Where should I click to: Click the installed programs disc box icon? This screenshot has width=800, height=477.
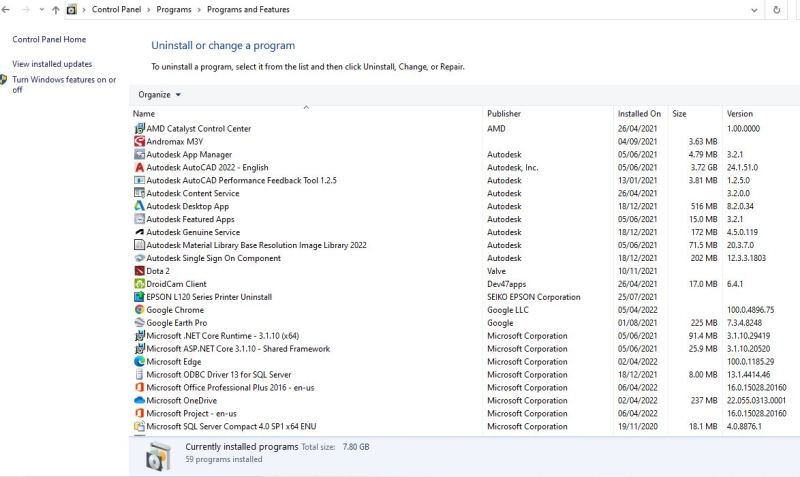point(158,455)
